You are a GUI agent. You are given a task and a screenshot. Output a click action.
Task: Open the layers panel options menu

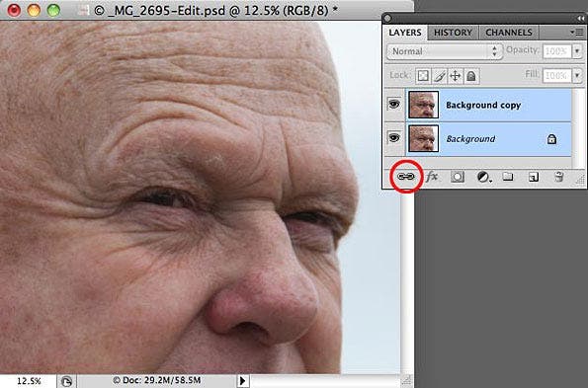click(x=576, y=33)
